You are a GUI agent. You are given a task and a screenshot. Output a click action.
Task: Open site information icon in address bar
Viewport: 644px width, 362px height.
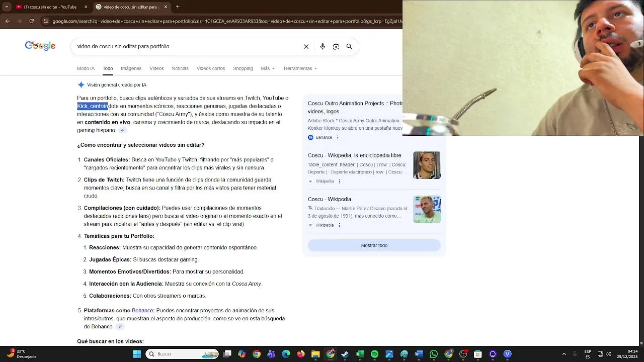tap(46, 21)
